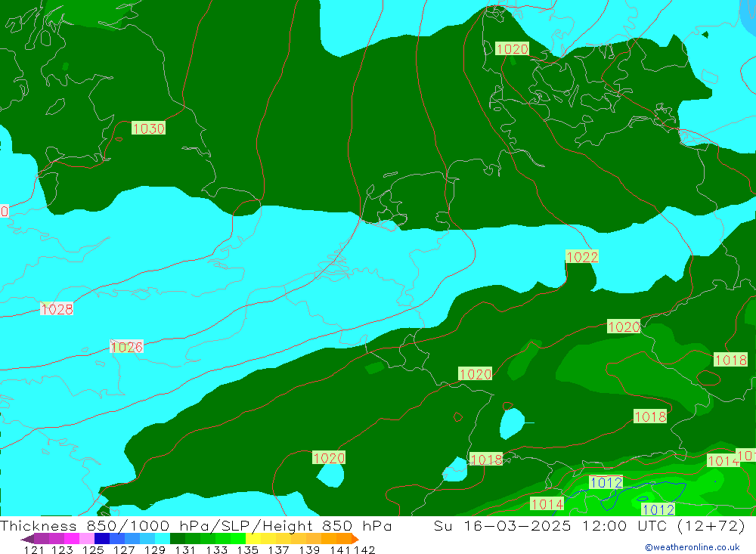Click the 1028 isobar pressure label
This screenshot has height=554, width=756.
coord(57,309)
